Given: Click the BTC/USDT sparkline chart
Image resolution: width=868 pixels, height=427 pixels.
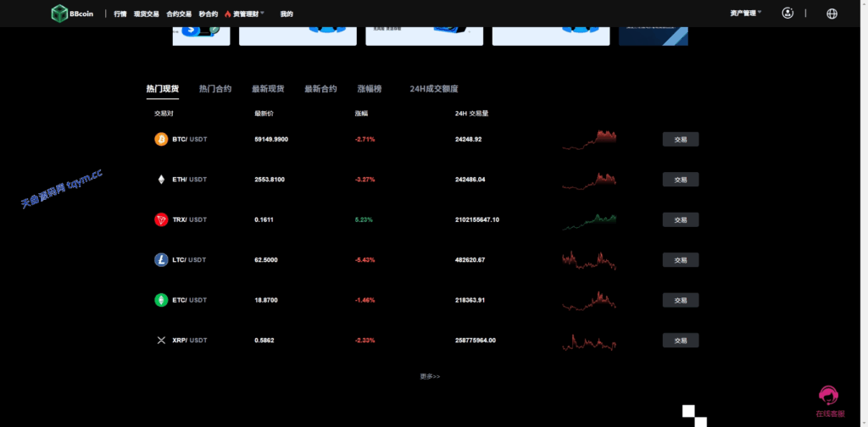Looking at the screenshot, I should (x=589, y=140).
